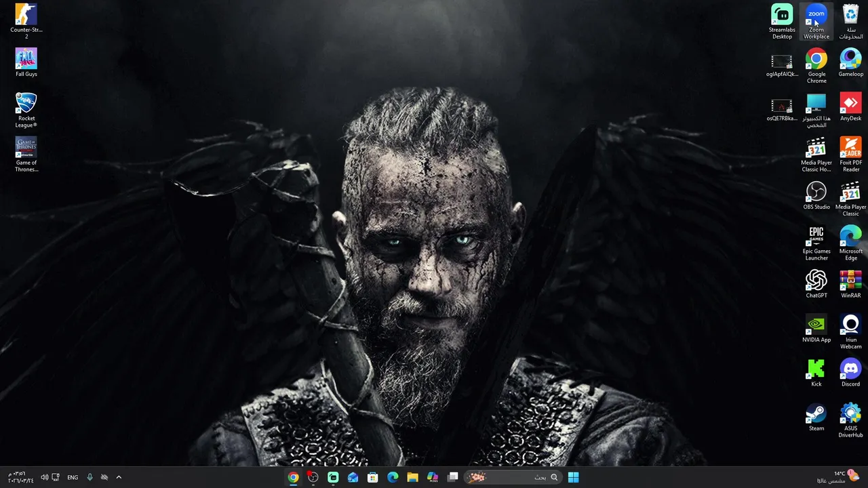Select the Google Chrome desktop shortcut
868x488 pixels.
click(816, 66)
